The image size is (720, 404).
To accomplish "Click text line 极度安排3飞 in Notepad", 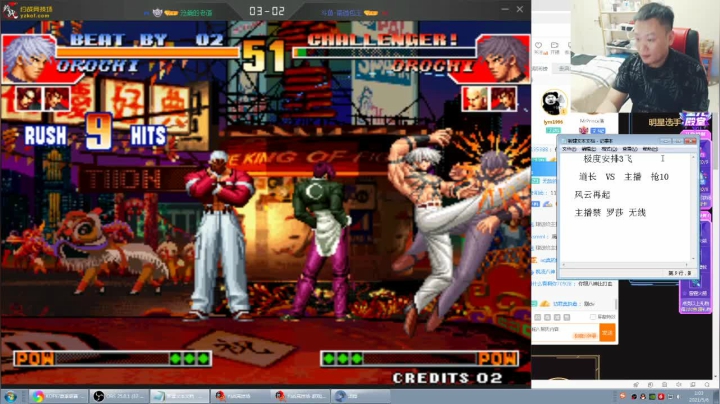I will coord(608,159).
